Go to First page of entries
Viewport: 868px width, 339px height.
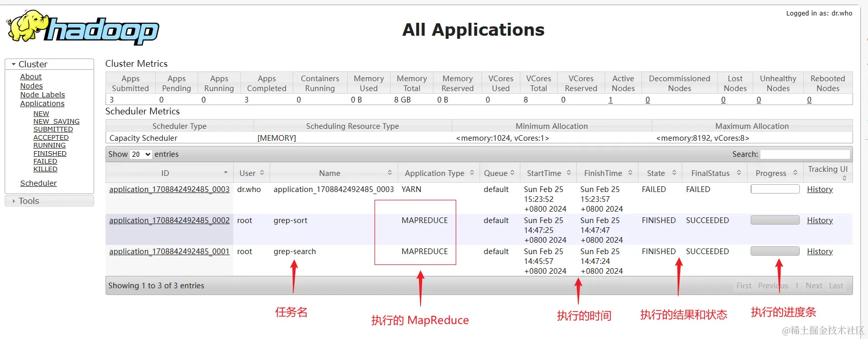(x=744, y=286)
